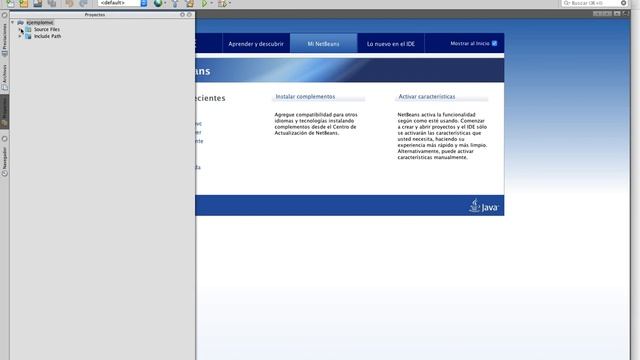Click the ejemplomvc project icon
The width and height of the screenshot is (640, 360).
20,22
